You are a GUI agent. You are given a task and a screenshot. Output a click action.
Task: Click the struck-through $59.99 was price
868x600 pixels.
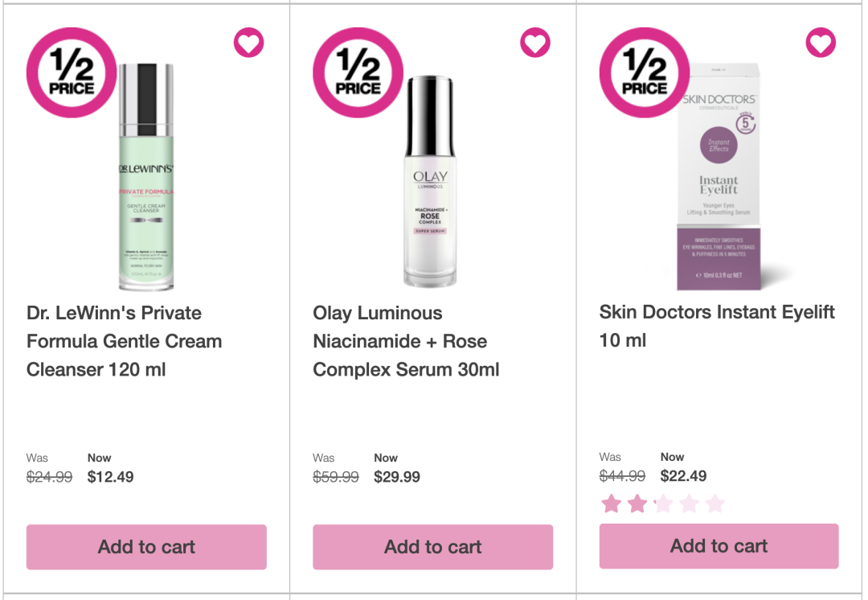coord(335,477)
